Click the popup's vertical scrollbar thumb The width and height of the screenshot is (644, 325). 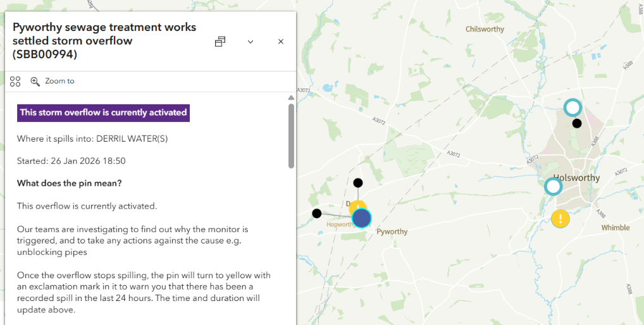click(x=291, y=136)
